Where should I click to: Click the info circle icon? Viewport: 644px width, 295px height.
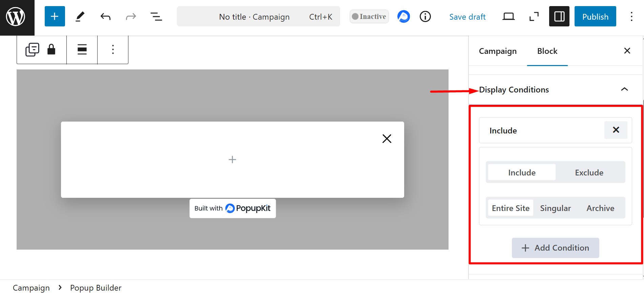[x=425, y=17]
